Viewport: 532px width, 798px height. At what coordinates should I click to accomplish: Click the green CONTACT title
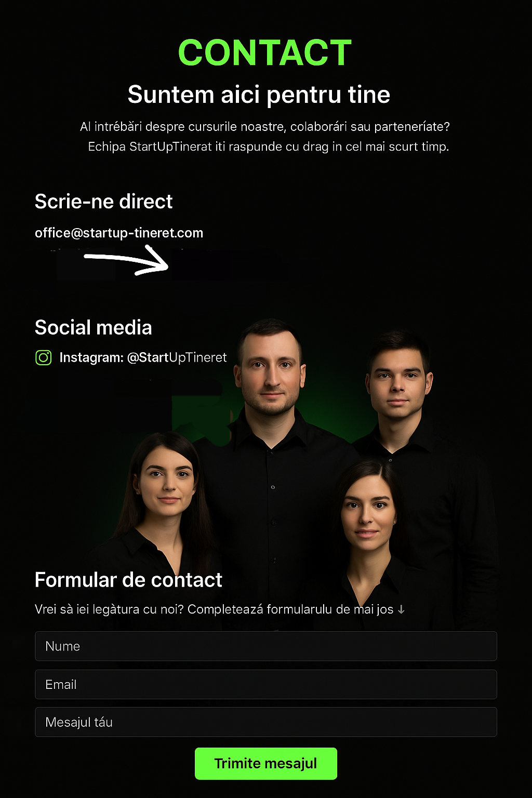tap(265, 53)
